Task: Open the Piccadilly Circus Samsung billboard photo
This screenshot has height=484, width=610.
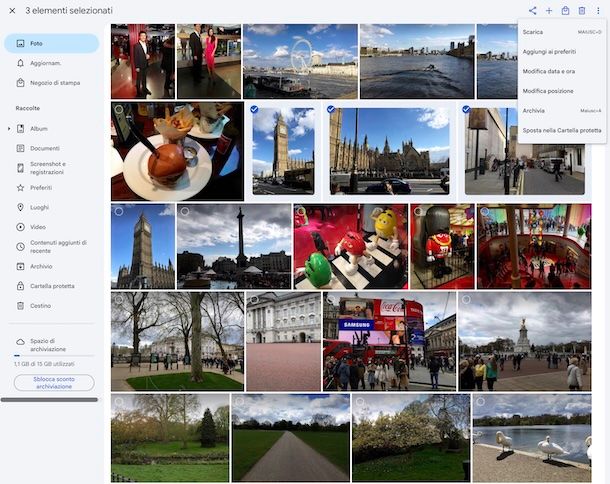Action: 389,342
